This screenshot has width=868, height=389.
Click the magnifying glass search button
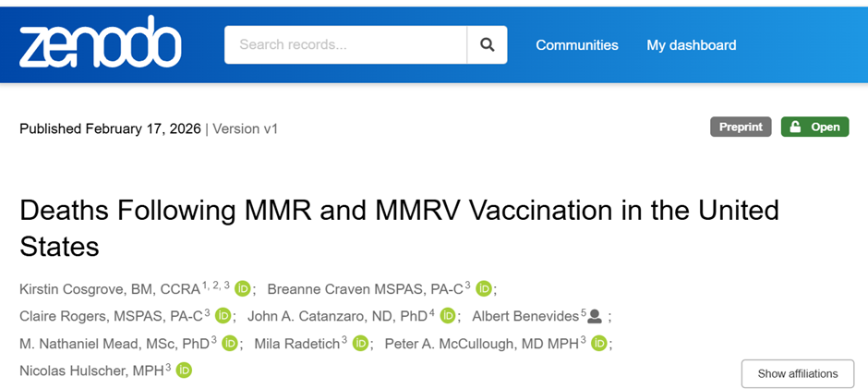[487, 44]
